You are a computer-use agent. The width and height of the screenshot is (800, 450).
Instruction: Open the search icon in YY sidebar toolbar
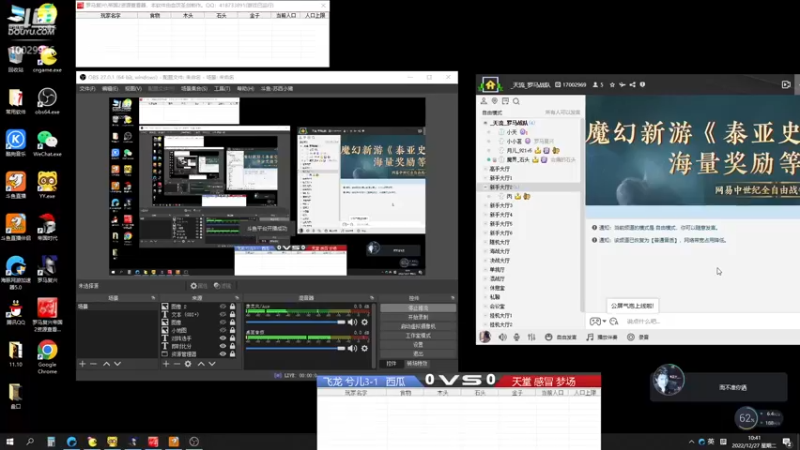tap(516, 101)
